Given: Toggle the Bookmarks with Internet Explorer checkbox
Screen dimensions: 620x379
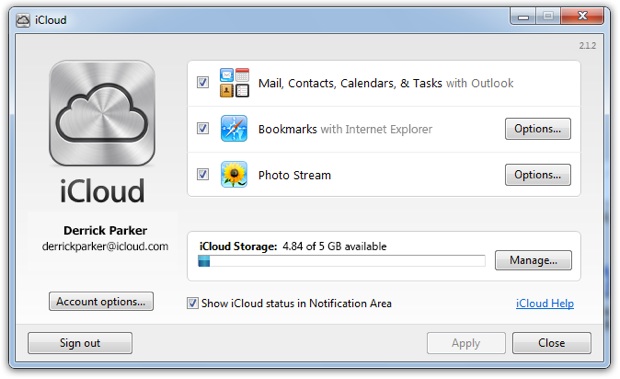Looking at the screenshot, I should coord(203,128).
